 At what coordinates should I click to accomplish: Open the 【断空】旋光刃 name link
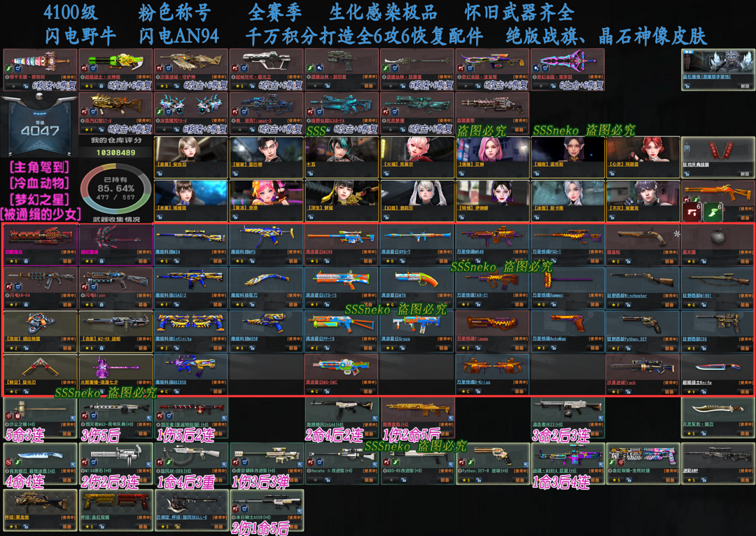click(20, 383)
